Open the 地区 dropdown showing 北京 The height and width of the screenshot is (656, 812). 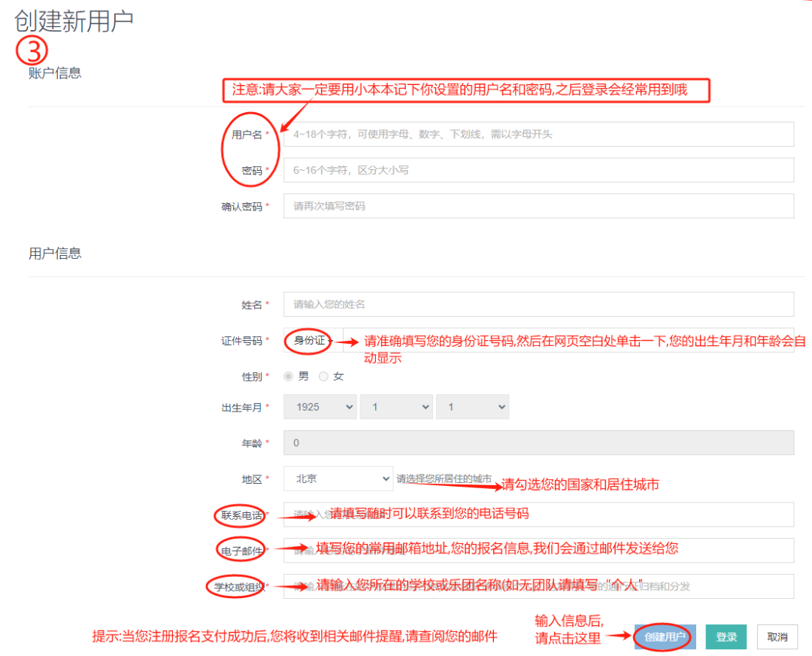(338, 478)
